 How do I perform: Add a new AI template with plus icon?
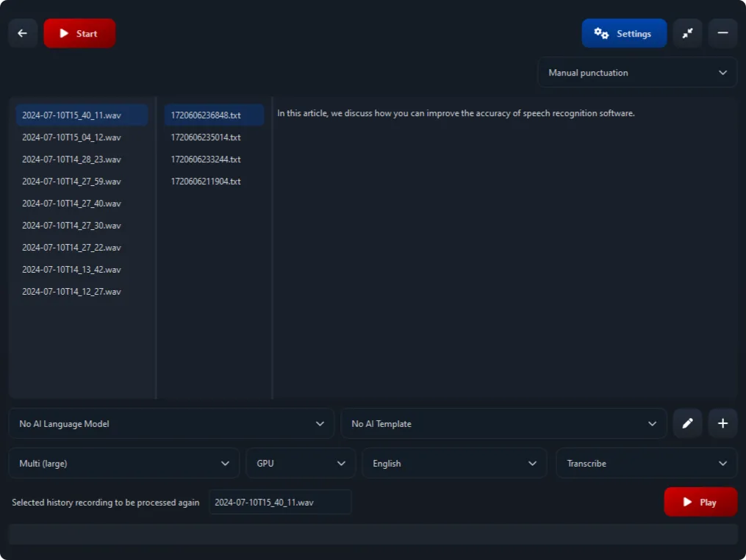(x=722, y=423)
